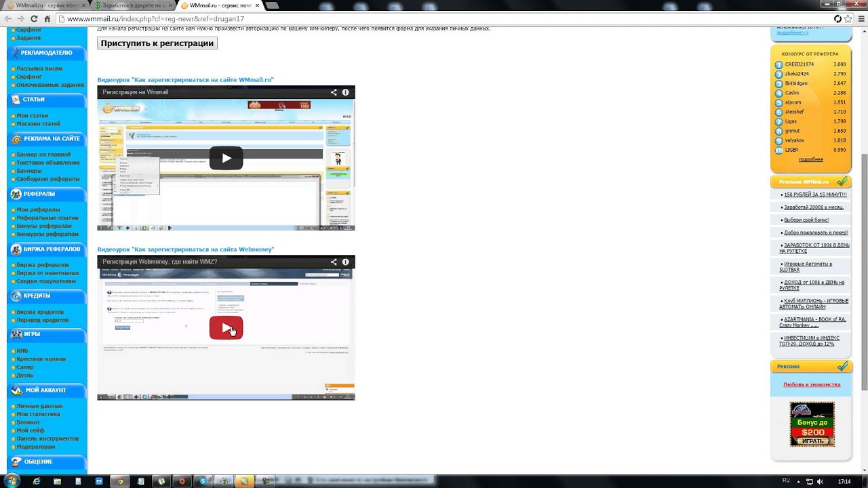The image size is (868, 488).
Task: Open 'Панель инструментов' in the sidebar
Action: pos(47,439)
